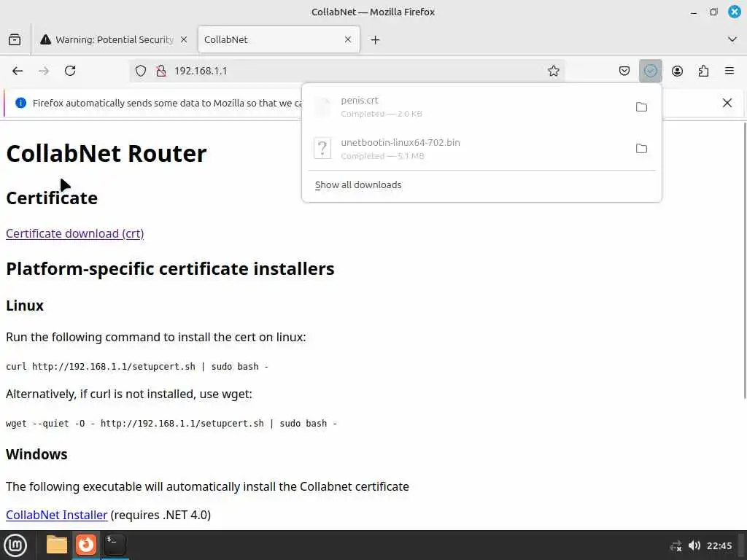Click the 192.168.1.1 address bar
Image resolution: width=747 pixels, height=560 pixels.
348,71
